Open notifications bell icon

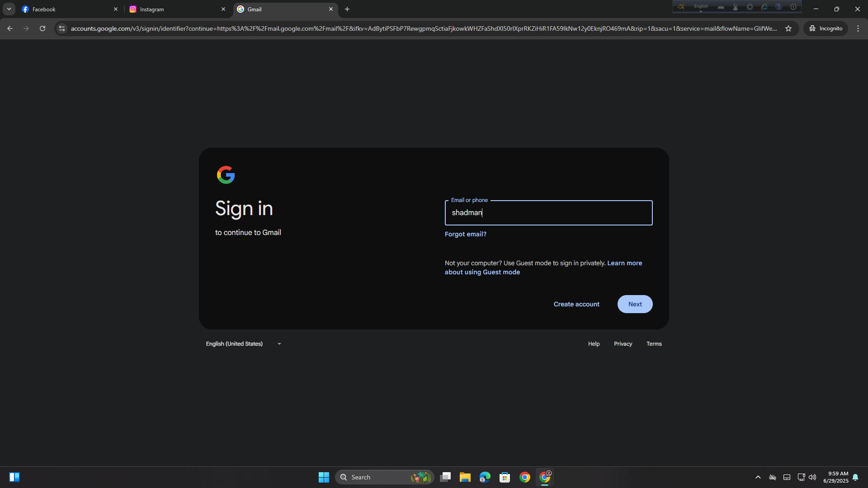[855, 477]
